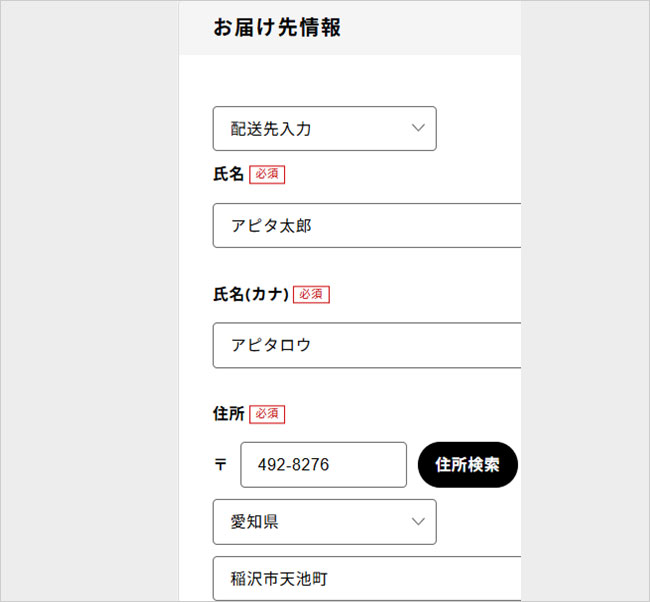The height and width of the screenshot is (602, 650).
Task: Click the gray page background left of the form
Action: (x=89, y=301)
